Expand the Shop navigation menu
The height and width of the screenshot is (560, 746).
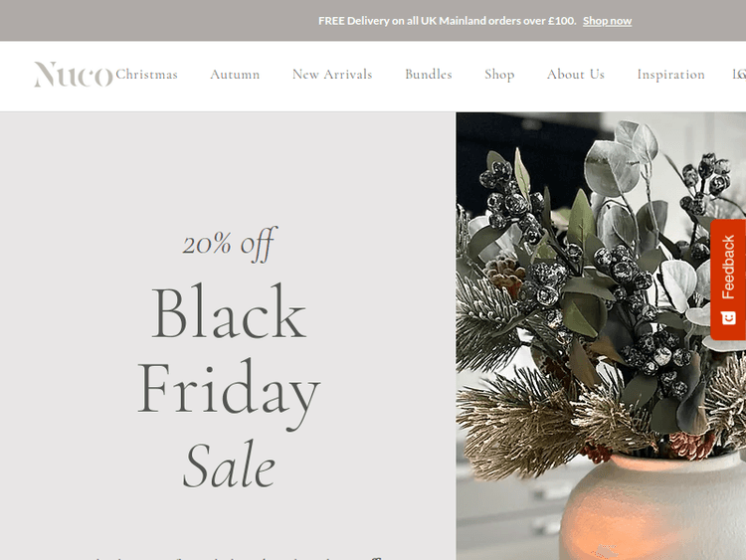[499, 75]
